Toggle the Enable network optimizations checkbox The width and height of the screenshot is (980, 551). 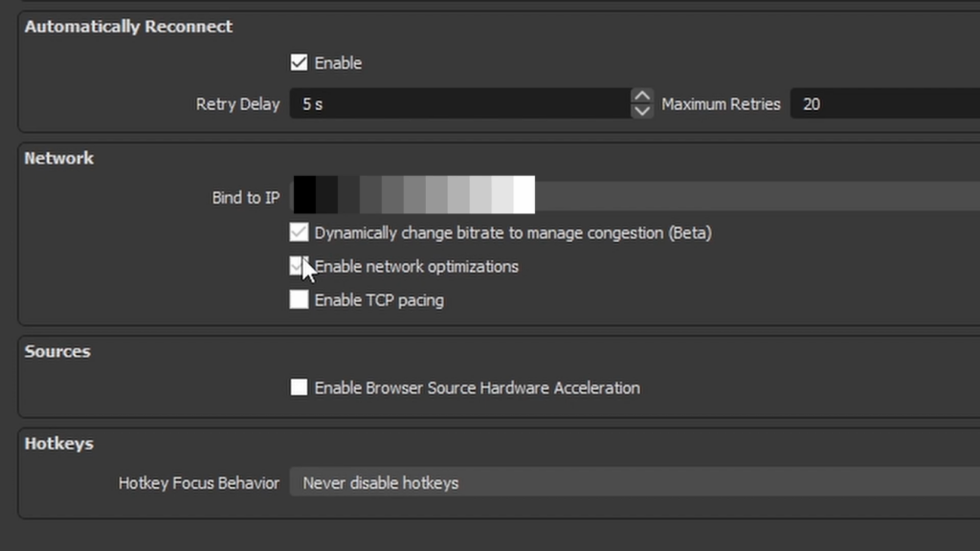coord(298,266)
